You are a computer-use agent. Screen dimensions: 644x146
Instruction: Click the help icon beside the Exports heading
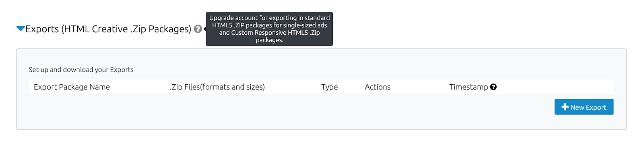pyautogui.click(x=198, y=29)
